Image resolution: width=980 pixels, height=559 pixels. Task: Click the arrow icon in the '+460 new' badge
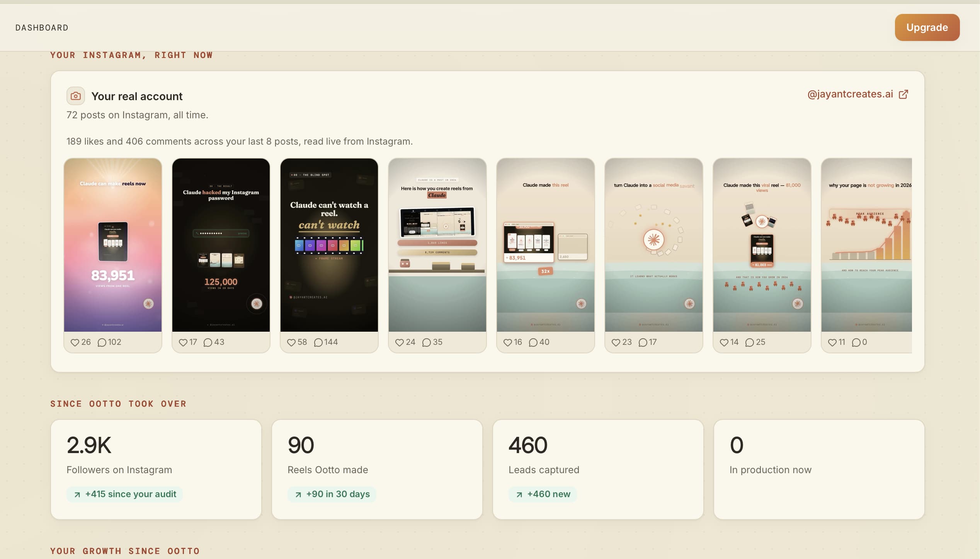point(519,494)
